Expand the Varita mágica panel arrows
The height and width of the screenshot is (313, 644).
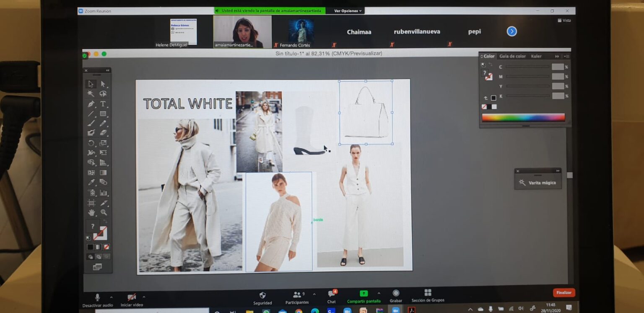coord(558,171)
